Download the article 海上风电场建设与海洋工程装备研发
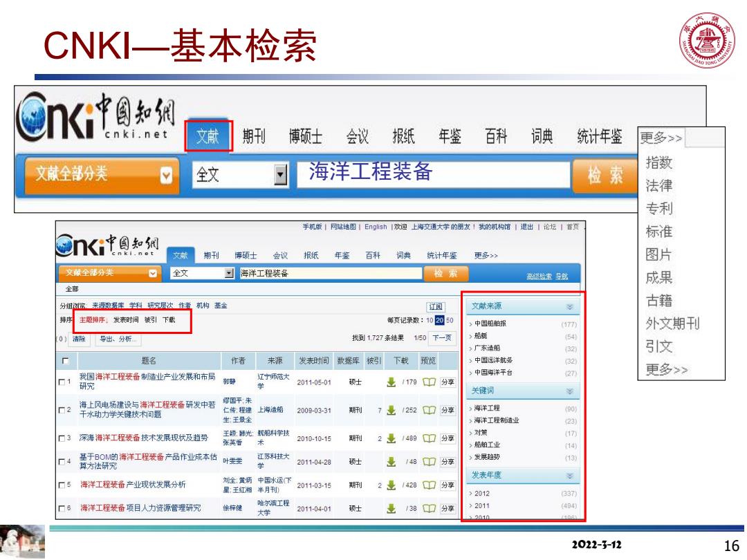 click(391, 410)
